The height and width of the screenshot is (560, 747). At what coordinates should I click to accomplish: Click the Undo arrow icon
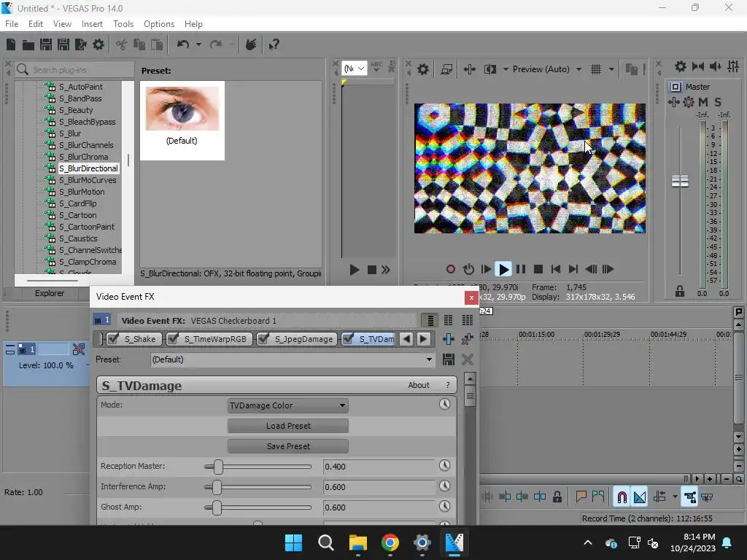[x=183, y=44]
